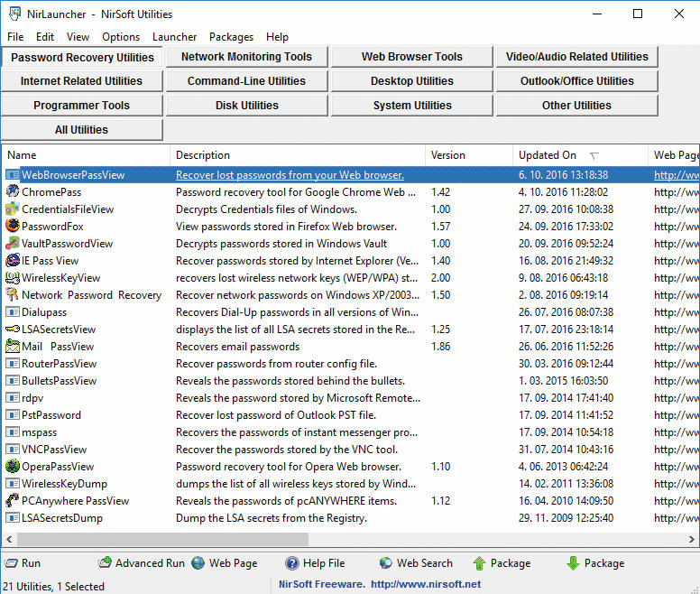The height and width of the screenshot is (594, 700).
Task: Click the LSASecretsDump row icon
Action: [x=13, y=517]
